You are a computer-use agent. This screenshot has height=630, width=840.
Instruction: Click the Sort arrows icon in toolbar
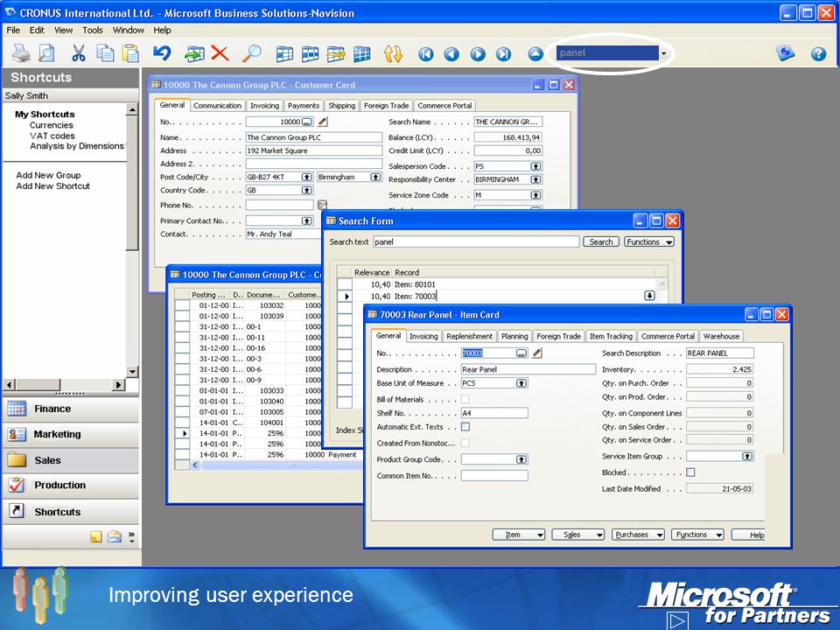(393, 53)
